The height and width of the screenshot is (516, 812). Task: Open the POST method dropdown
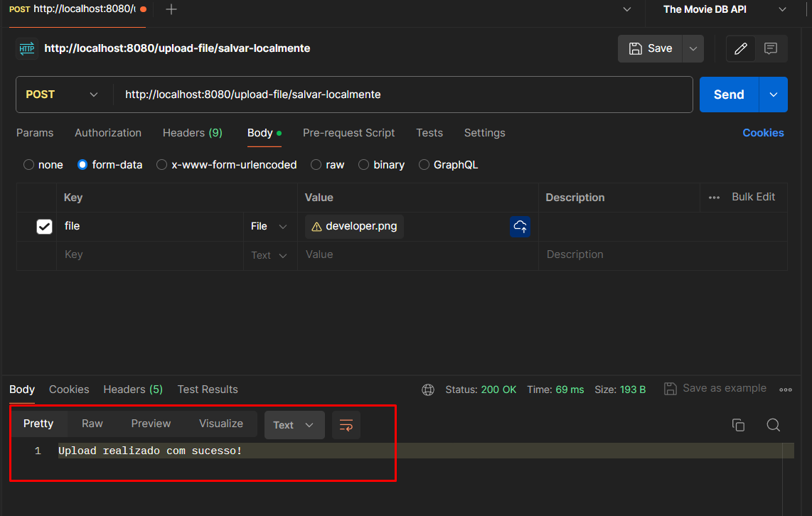pyautogui.click(x=62, y=95)
